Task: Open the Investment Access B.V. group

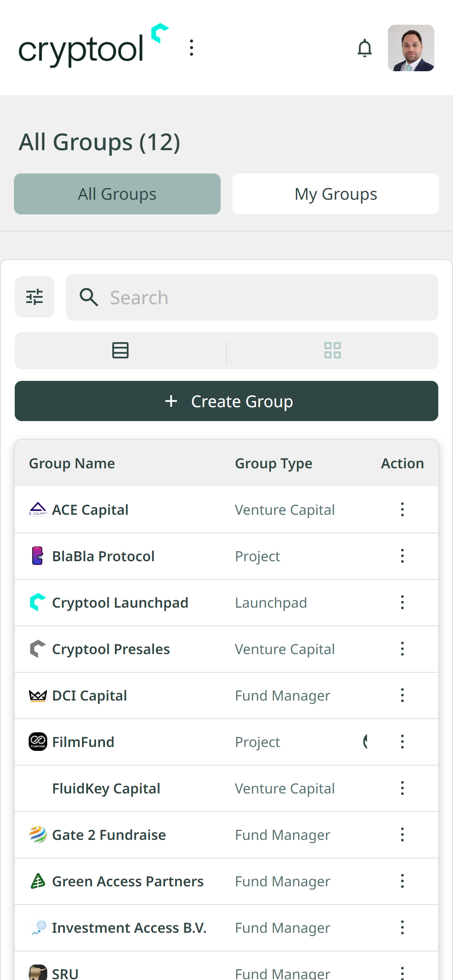Action: coord(129,928)
